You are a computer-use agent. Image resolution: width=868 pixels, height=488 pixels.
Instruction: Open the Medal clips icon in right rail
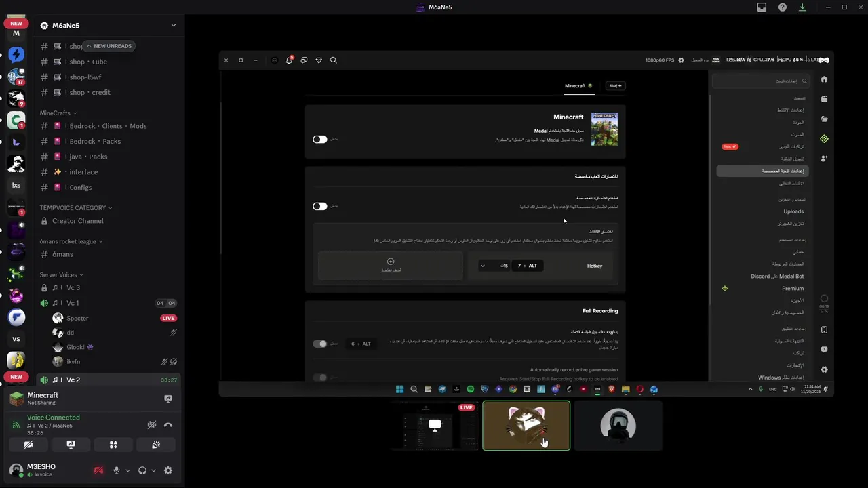(824, 99)
